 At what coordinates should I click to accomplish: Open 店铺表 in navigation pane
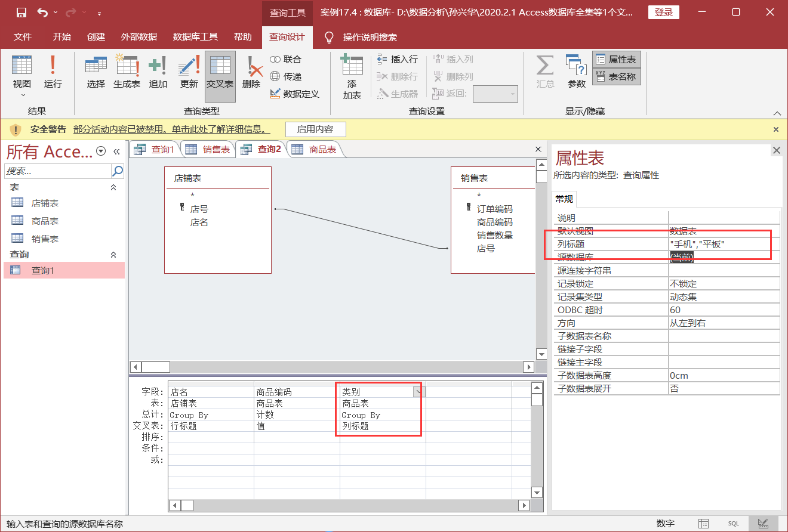pyautogui.click(x=45, y=203)
